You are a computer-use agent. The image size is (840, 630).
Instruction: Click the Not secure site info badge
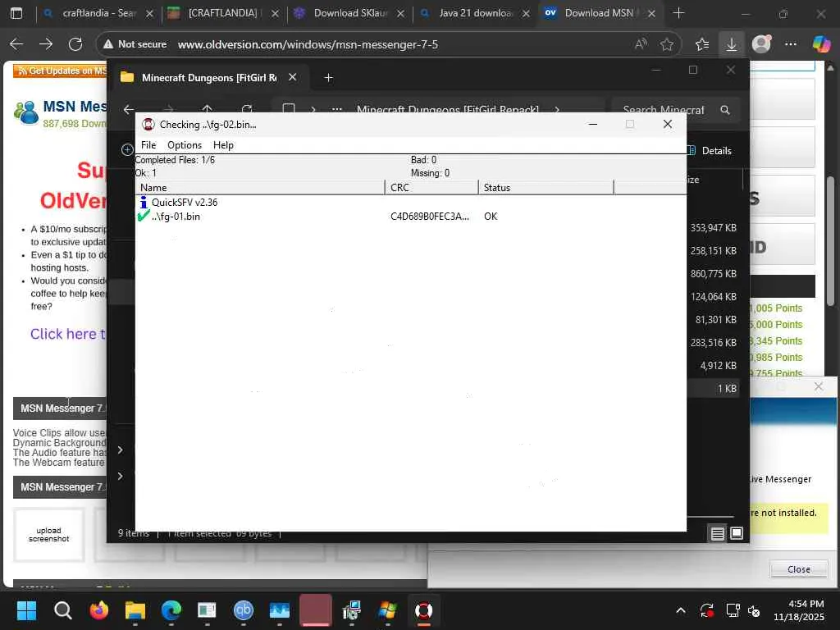coord(135,44)
